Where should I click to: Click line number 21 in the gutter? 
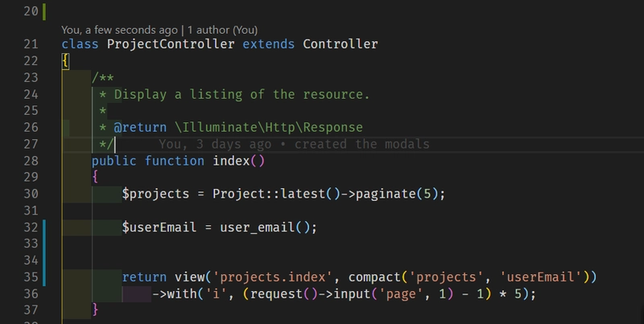(x=31, y=43)
